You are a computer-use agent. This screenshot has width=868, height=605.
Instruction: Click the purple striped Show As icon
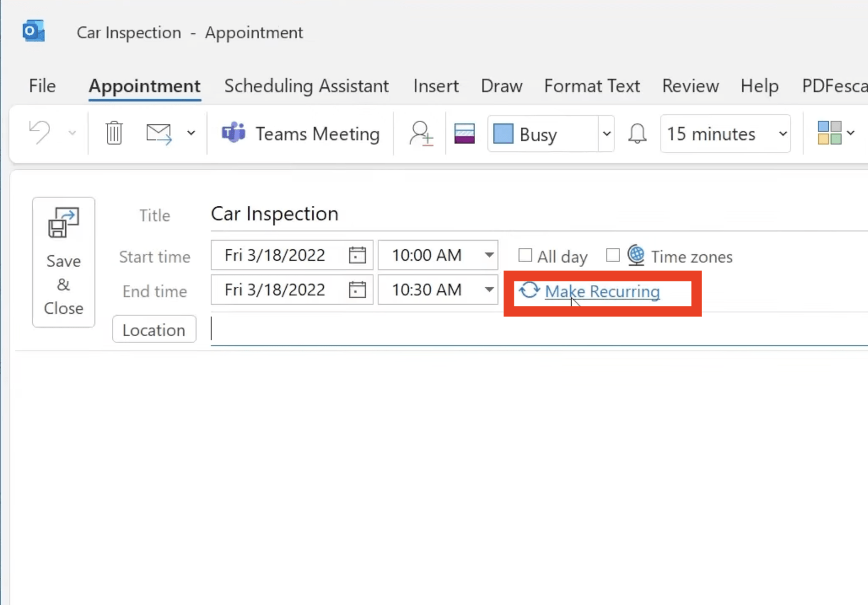(x=464, y=134)
